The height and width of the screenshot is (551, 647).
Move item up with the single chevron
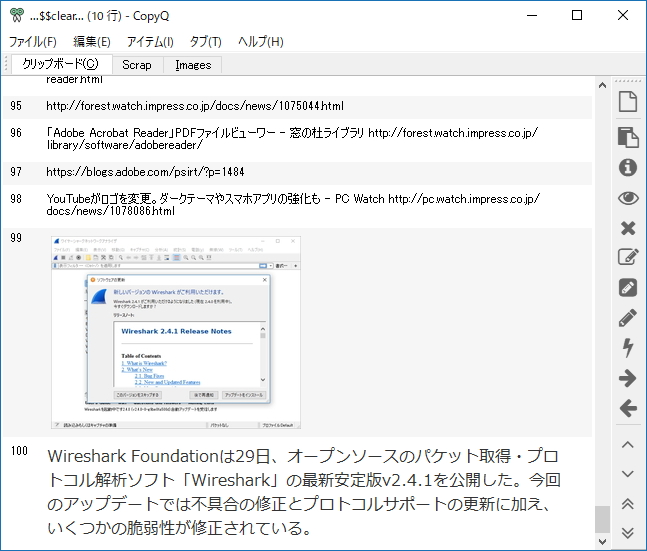pos(628,445)
